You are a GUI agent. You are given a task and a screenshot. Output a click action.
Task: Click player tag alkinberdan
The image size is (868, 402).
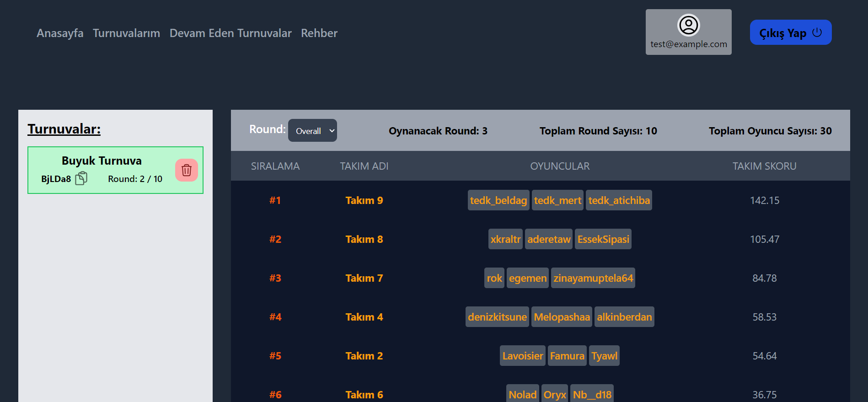[624, 317]
